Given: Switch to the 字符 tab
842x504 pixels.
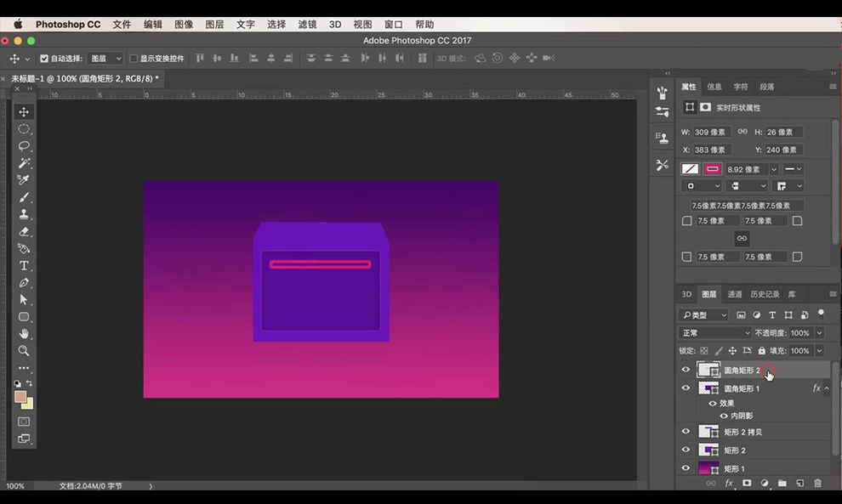Looking at the screenshot, I should point(741,87).
